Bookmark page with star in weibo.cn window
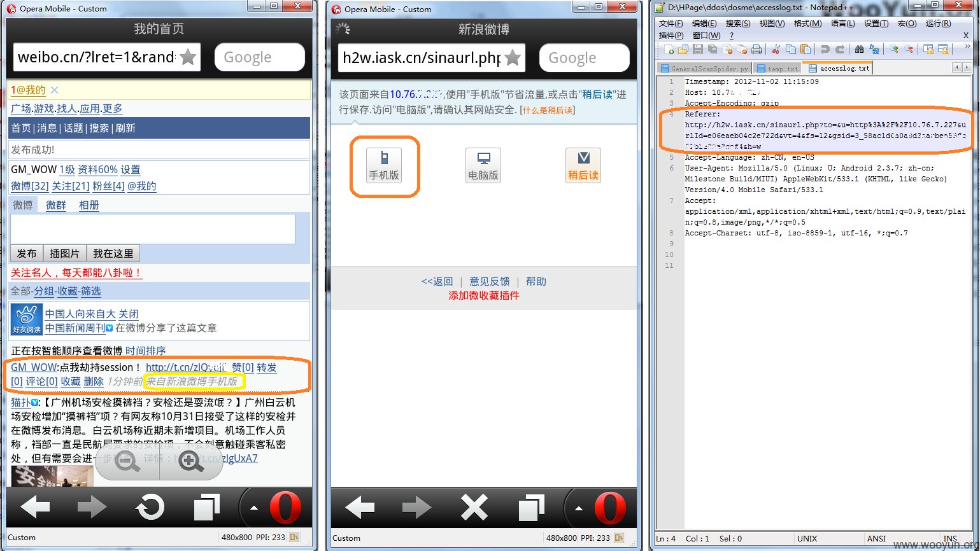The image size is (980, 551). [x=188, y=57]
